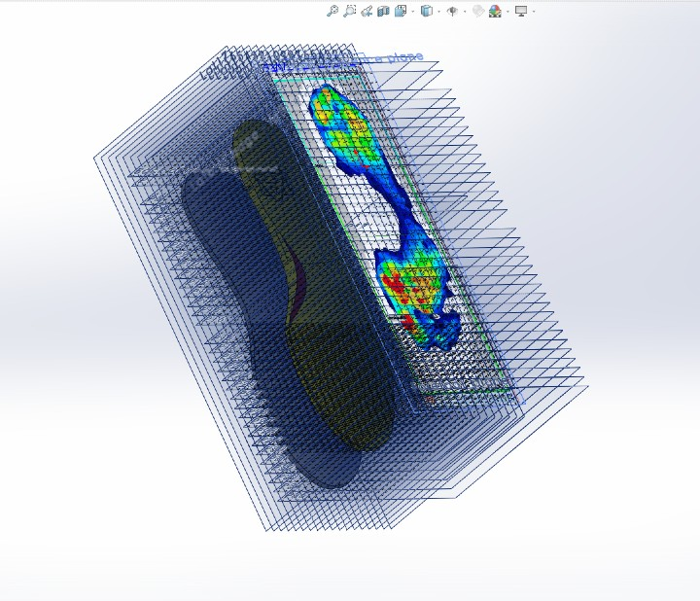Viewport: 700px width, 601px height.
Task: Expand the View Orientation dropdown arrow
Action: [x=412, y=12]
